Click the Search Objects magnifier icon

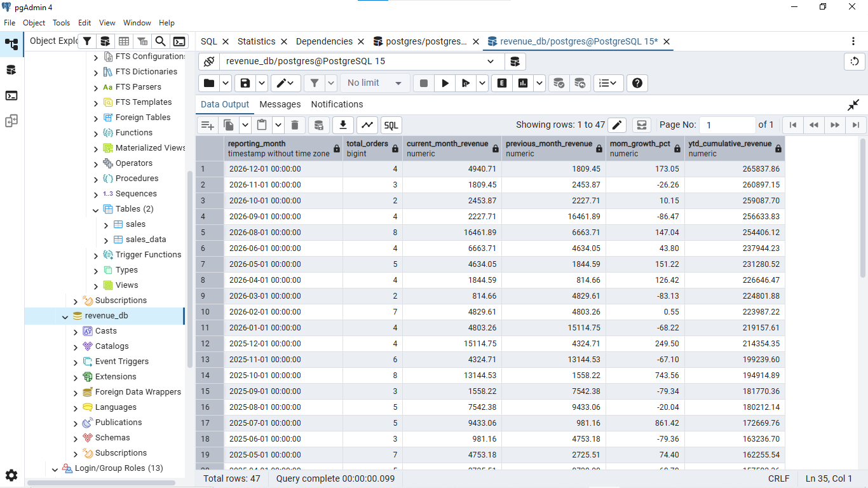click(x=161, y=41)
